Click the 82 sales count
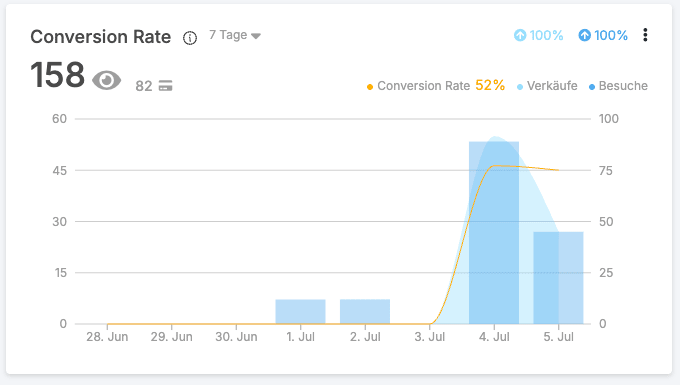This screenshot has width=680, height=385. click(144, 86)
